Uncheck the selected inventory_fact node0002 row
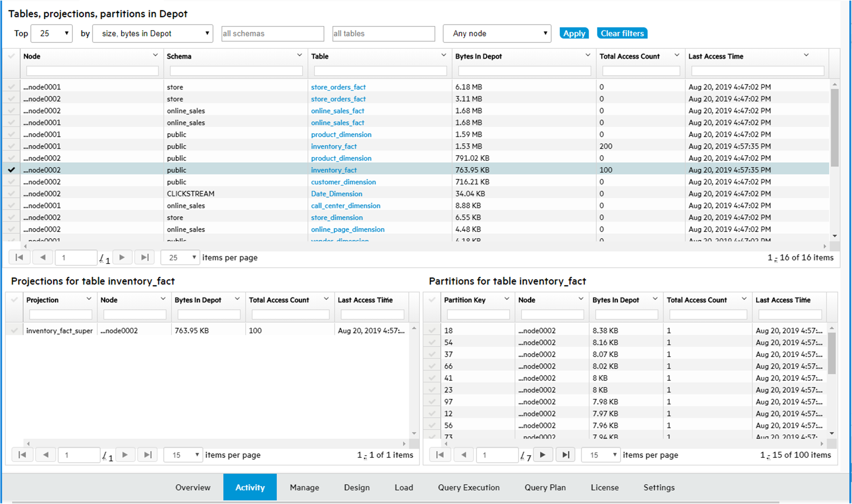Image resolution: width=852 pixels, height=504 pixels. (x=12, y=170)
